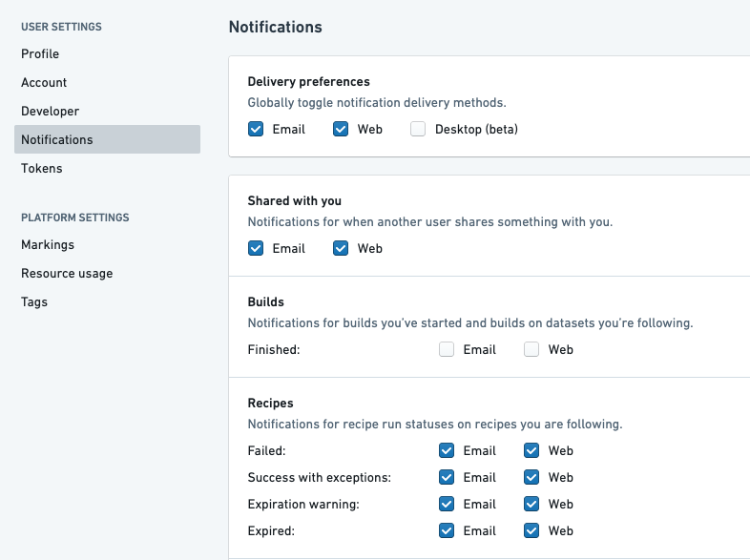Open Resource usage page
This screenshot has height=560, width=750.
click(67, 273)
